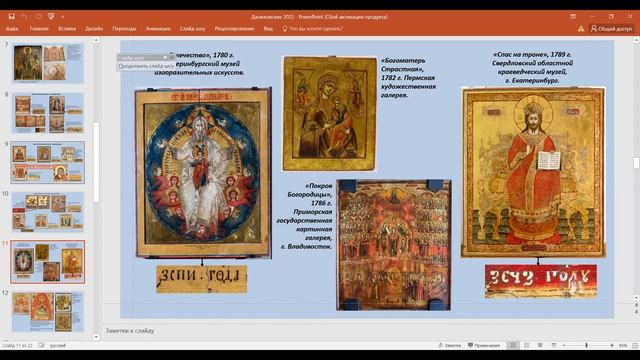Open Ribbon Display Options icon
Screen dimensions: 640x360
coord(573,16)
